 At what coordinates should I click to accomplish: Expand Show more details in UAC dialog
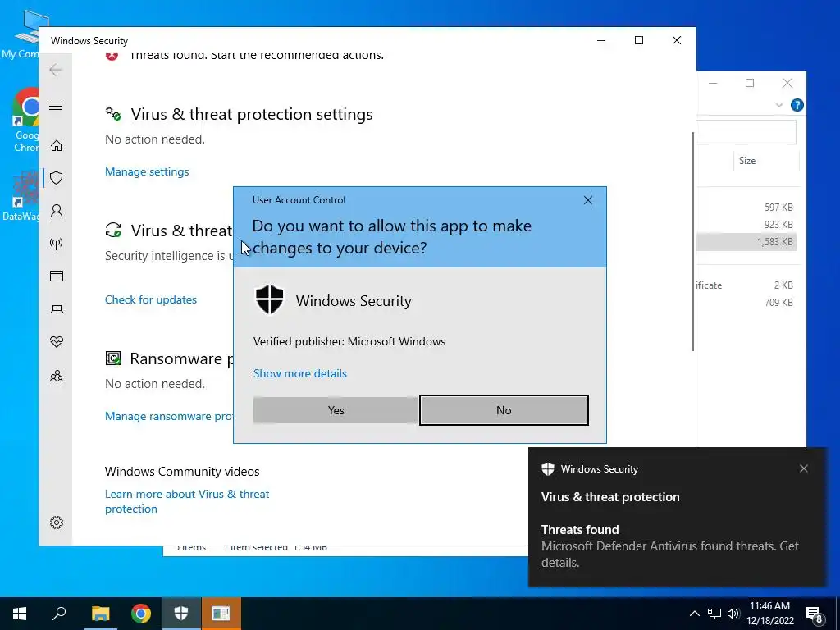300,373
